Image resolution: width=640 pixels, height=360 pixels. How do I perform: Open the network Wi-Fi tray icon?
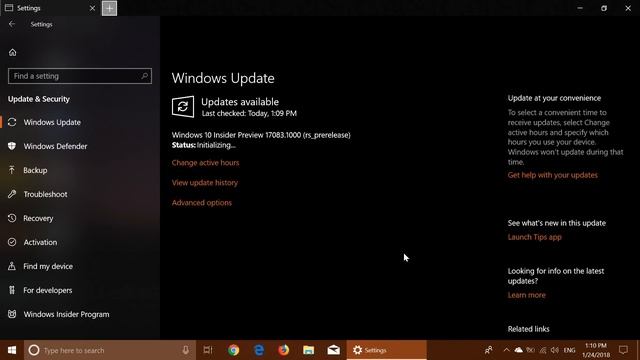pos(542,350)
